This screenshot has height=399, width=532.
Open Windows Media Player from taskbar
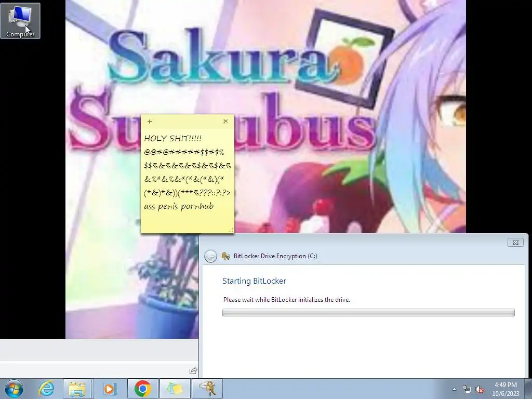pos(109,389)
